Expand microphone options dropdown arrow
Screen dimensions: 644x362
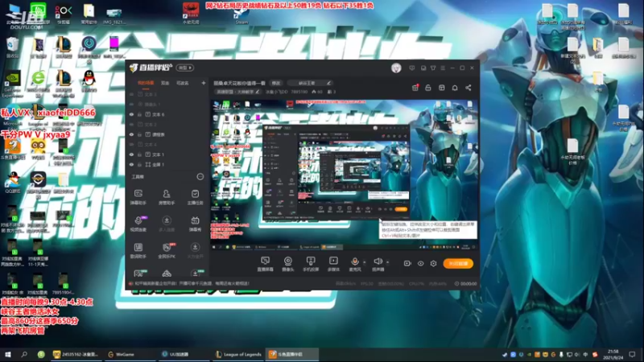coord(365,263)
